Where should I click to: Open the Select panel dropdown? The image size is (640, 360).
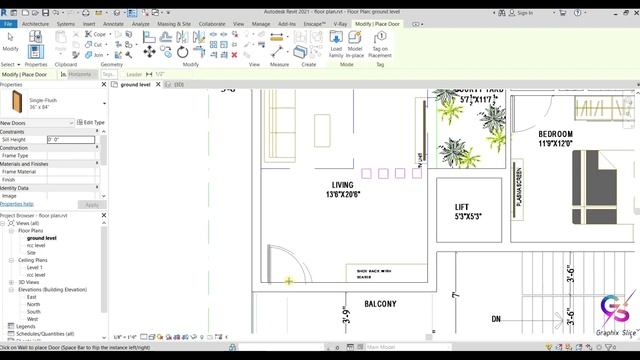click(10, 64)
